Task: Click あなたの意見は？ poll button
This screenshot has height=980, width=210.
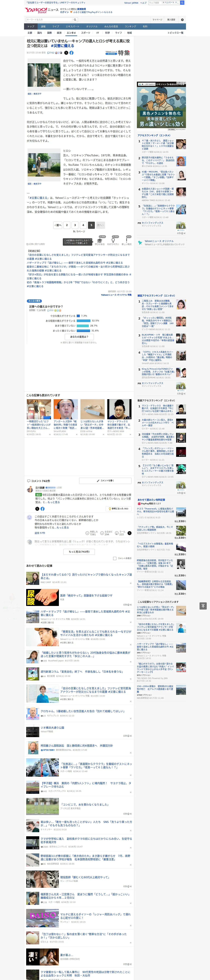Action: 79,337
